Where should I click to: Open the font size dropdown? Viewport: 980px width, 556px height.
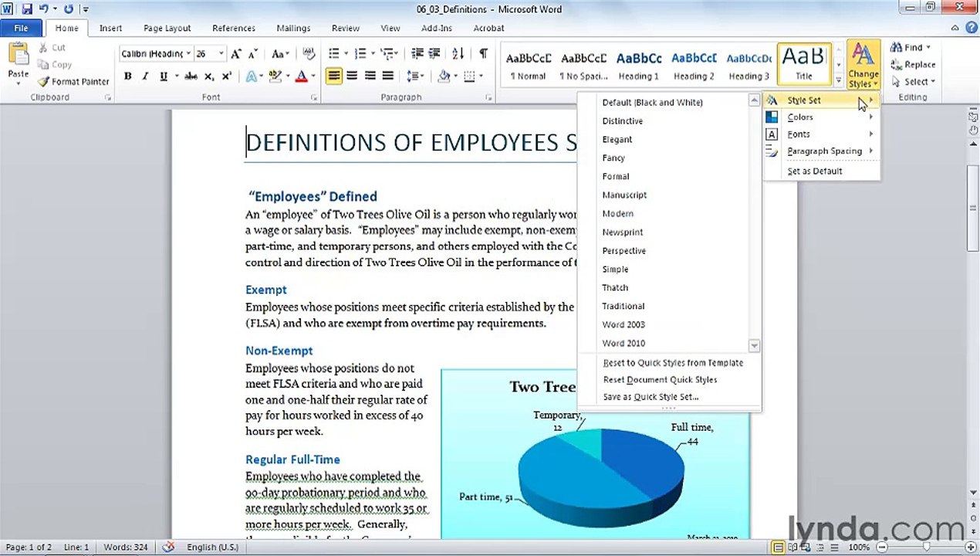click(x=221, y=54)
